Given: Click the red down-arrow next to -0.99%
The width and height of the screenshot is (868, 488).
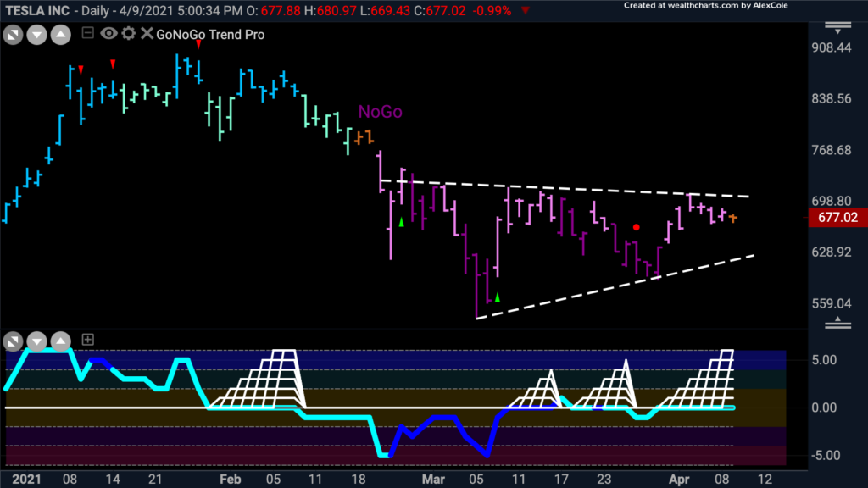Looking at the screenshot, I should [526, 10].
